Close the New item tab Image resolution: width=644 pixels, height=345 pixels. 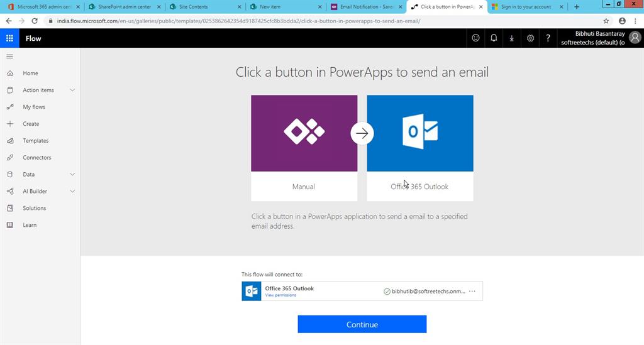320,7
